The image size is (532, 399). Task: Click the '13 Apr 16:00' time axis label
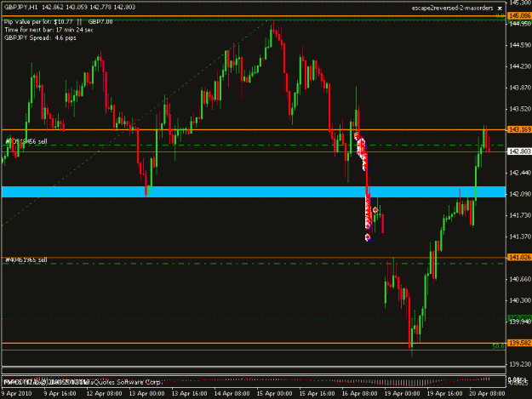[x=189, y=394]
